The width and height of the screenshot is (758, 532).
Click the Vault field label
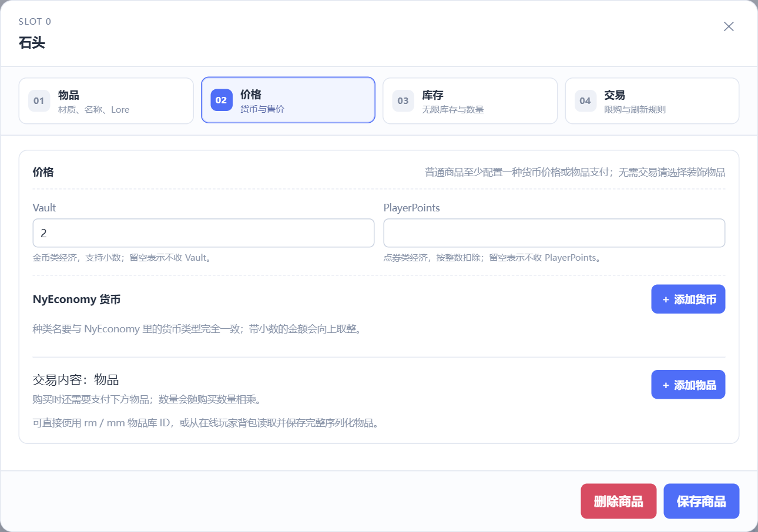[45, 208]
